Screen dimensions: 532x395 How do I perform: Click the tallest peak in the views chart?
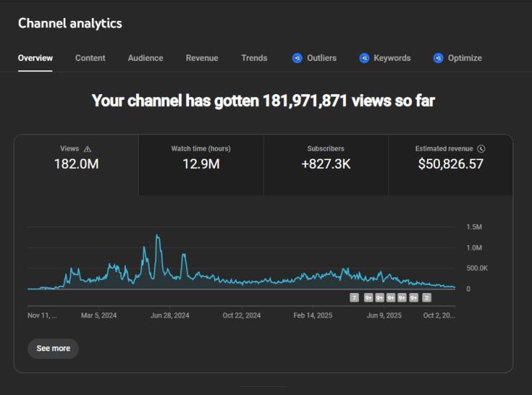(157, 236)
